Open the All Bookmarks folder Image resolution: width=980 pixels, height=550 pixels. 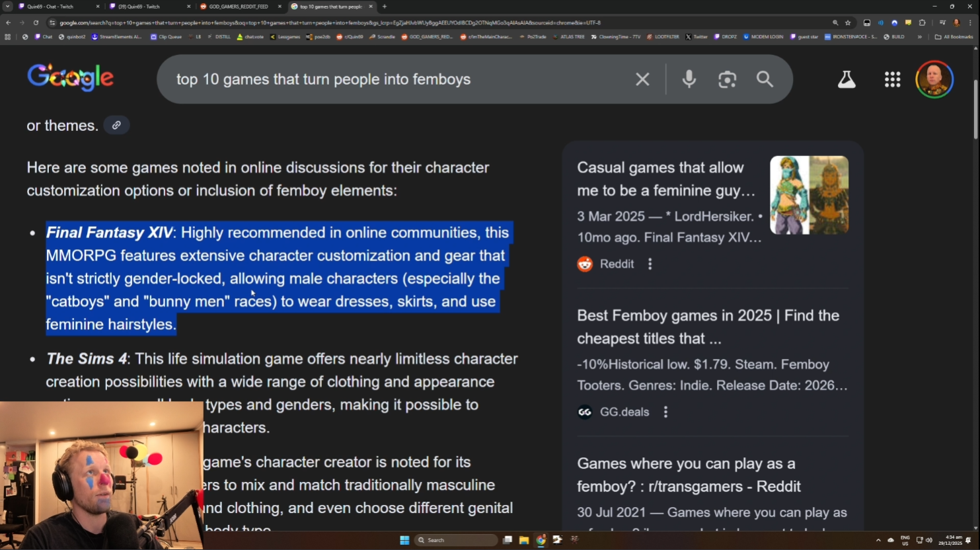coord(954,37)
